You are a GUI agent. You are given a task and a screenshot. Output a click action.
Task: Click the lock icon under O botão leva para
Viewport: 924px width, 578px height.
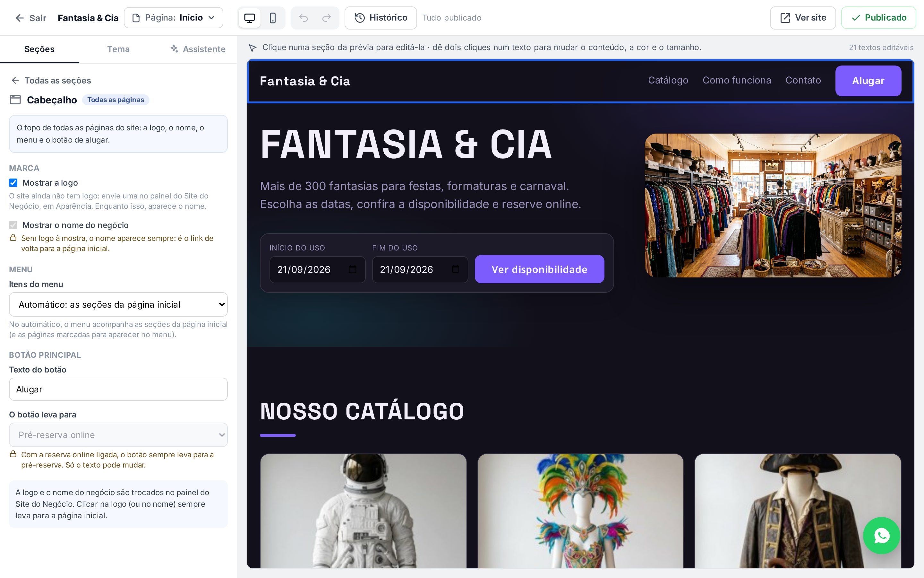[13, 454]
